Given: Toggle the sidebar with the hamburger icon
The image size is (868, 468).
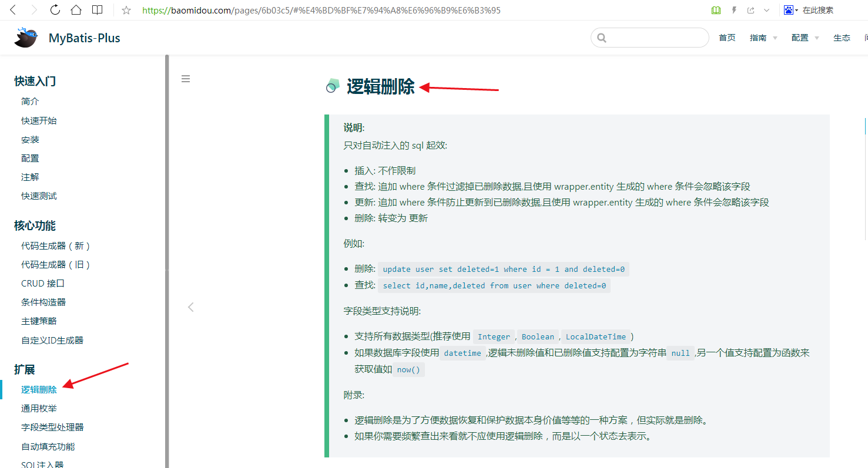Looking at the screenshot, I should (x=186, y=79).
